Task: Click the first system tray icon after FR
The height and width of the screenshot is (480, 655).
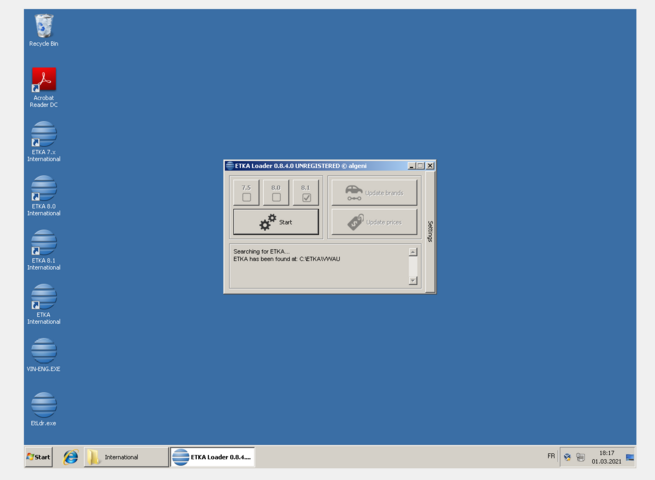Action: [x=567, y=457]
